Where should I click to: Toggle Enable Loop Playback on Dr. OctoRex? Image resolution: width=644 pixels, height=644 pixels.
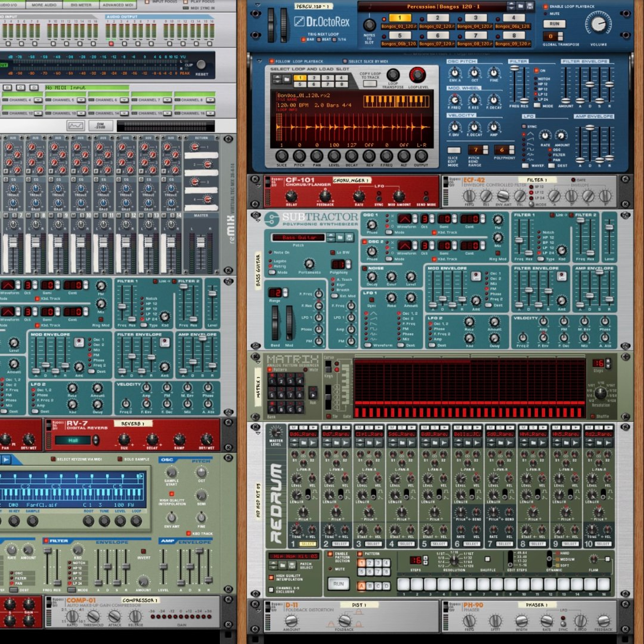point(546,6)
